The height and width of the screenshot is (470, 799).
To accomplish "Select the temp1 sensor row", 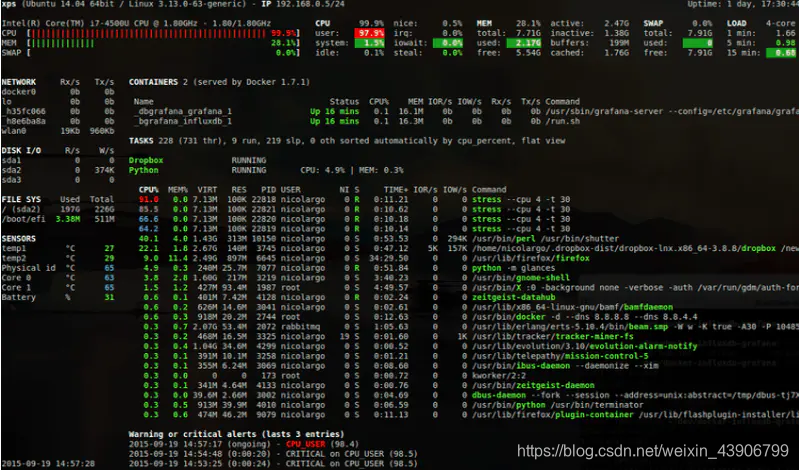I will tap(58, 248).
